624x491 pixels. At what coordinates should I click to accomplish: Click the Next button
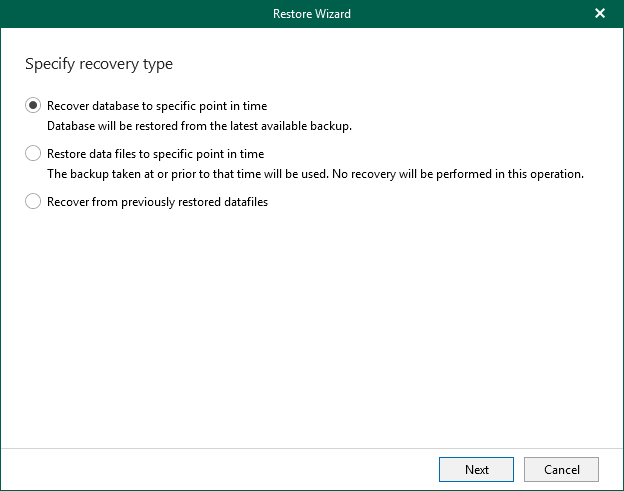pos(476,469)
